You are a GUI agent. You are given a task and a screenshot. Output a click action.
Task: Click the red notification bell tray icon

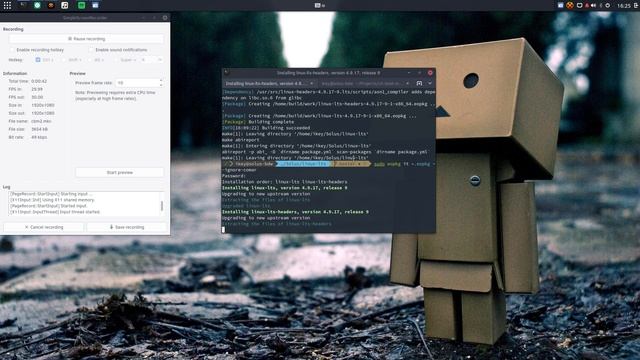pyautogui.click(x=587, y=5)
